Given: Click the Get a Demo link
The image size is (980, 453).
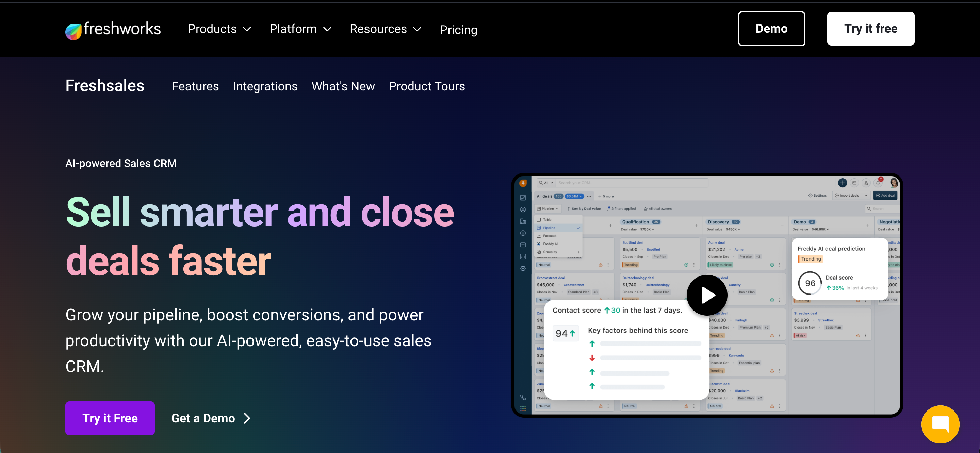Looking at the screenshot, I should 211,418.
